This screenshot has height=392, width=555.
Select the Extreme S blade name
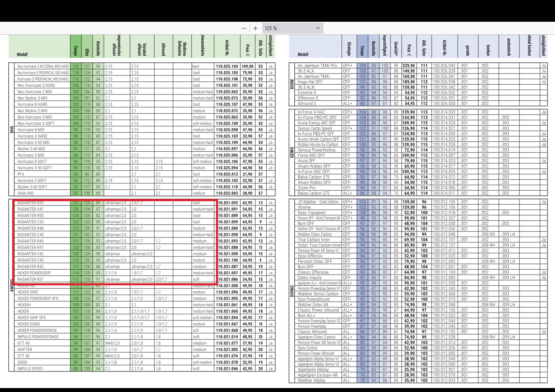click(307, 92)
